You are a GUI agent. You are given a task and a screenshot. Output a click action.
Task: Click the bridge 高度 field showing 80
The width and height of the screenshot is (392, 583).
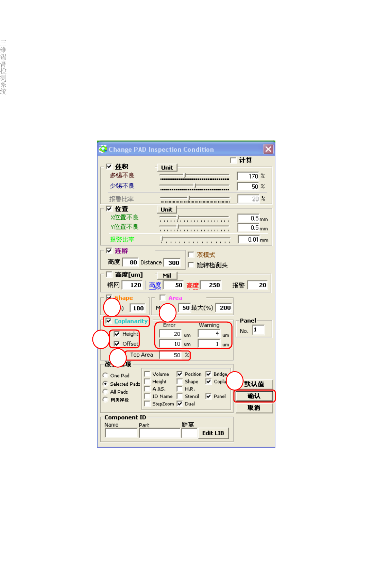coord(130,262)
